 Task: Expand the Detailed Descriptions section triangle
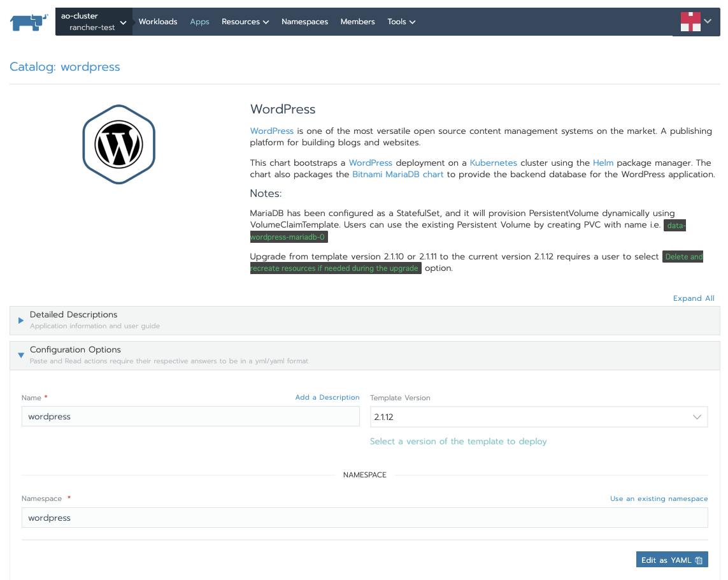point(21,320)
